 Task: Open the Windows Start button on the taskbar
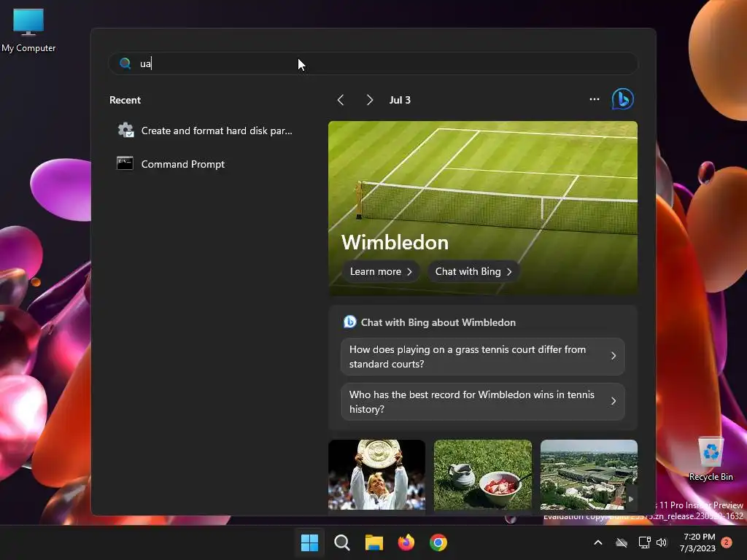(x=309, y=542)
